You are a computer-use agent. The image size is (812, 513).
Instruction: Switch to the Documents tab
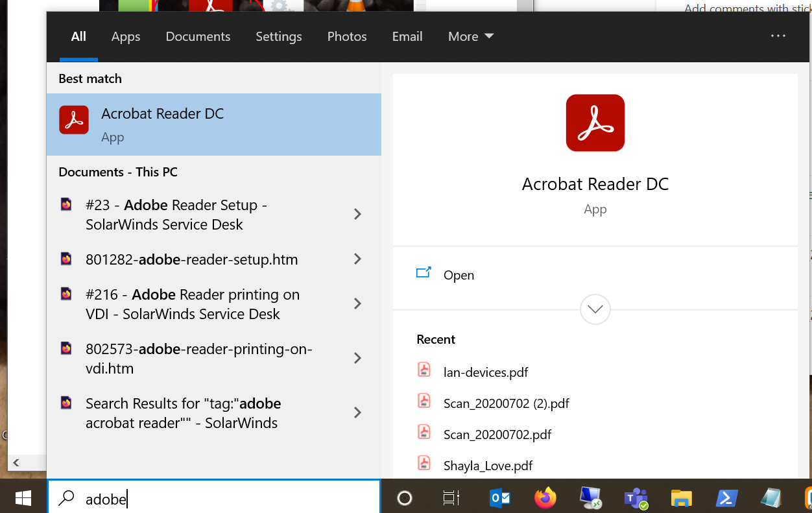coord(198,36)
